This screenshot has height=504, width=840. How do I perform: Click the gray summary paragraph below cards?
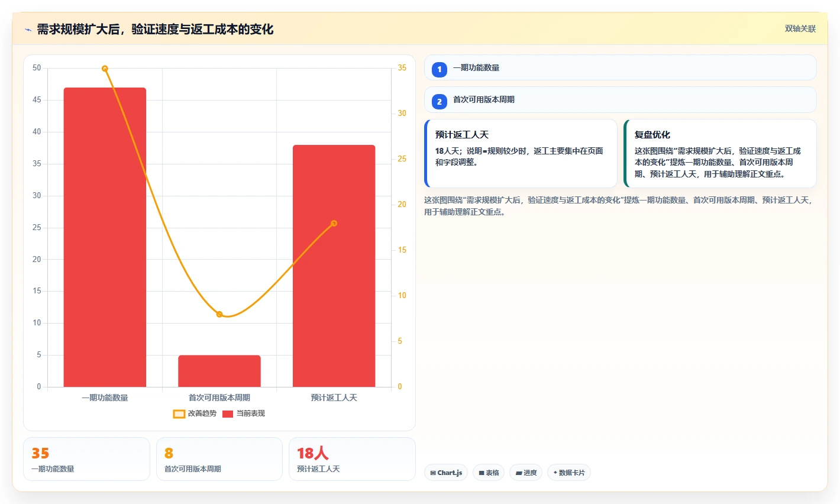(x=619, y=206)
